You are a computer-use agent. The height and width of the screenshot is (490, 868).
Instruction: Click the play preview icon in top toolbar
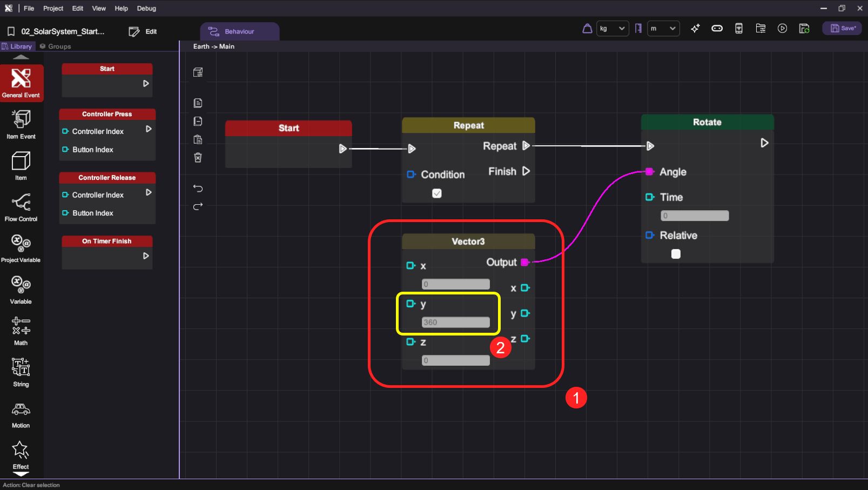(x=782, y=29)
